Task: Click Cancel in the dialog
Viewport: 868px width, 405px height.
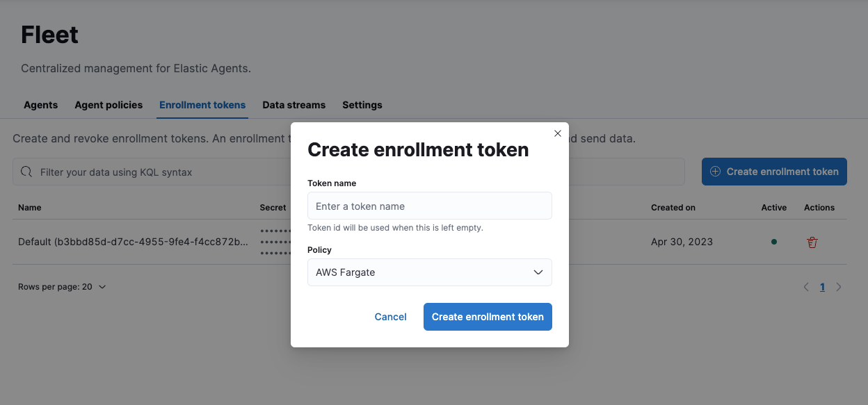Action: click(x=390, y=317)
